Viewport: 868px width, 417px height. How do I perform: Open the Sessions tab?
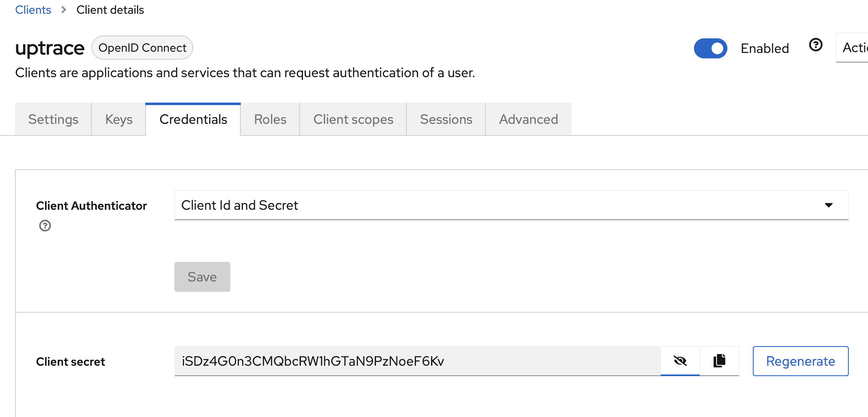(x=446, y=119)
